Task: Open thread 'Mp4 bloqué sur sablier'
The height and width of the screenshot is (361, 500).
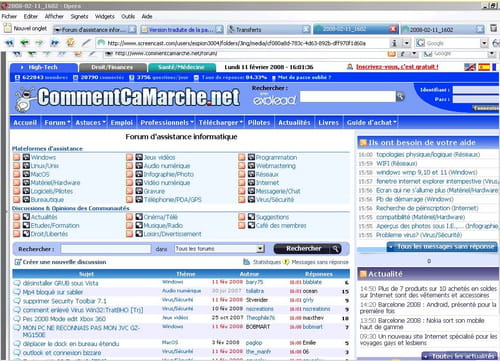Action: pyautogui.click(x=53, y=292)
